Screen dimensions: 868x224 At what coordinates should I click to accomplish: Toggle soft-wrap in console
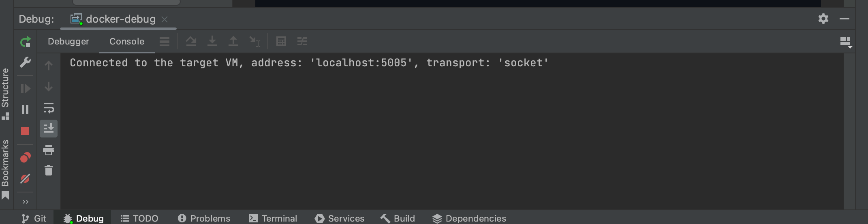point(49,108)
